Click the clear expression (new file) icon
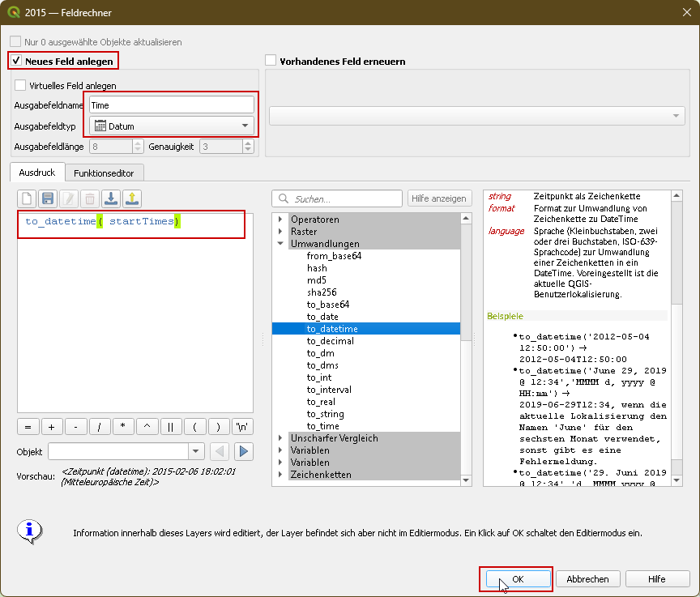Viewport: 700px width, 597px height. (x=27, y=198)
